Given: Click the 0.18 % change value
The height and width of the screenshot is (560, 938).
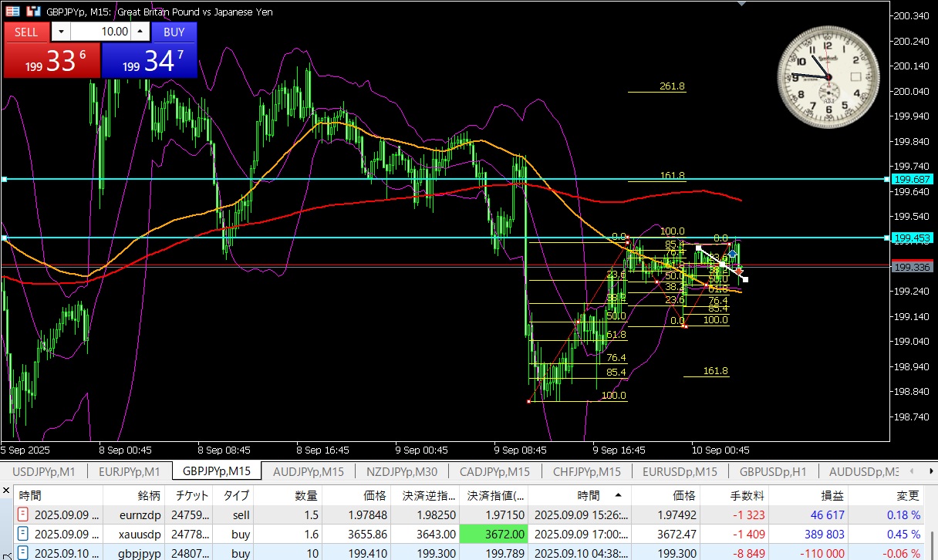Looking at the screenshot, I should click(x=903, y=514).
